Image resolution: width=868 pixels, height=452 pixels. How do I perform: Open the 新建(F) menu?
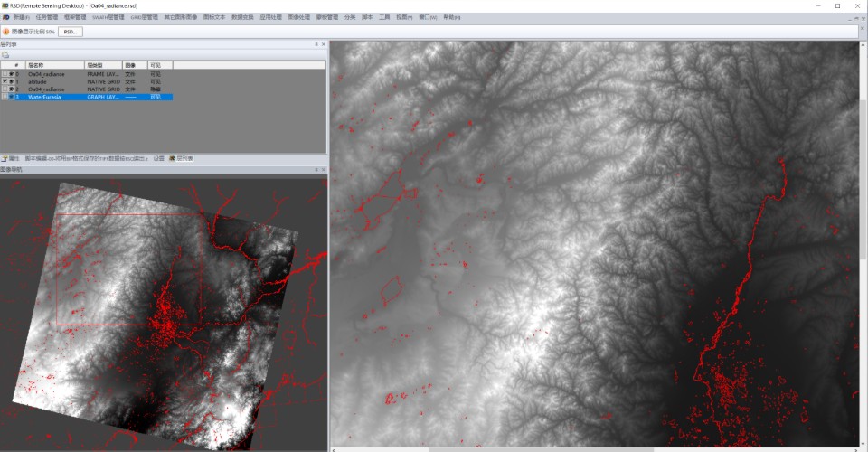coord(21,17)
